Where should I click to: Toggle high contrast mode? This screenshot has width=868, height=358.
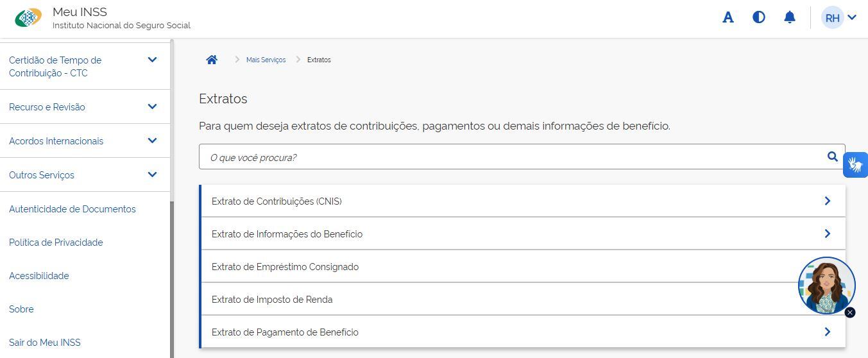tap(758, 17)
